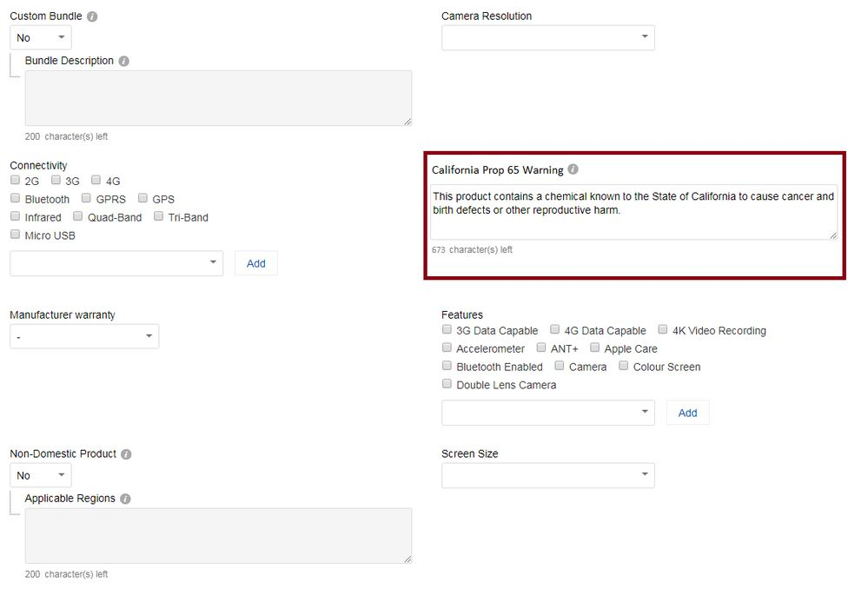The width and height of the screenshot is (868, 589).
Task: Select the Apple Care checkbox
Action: 594,347
